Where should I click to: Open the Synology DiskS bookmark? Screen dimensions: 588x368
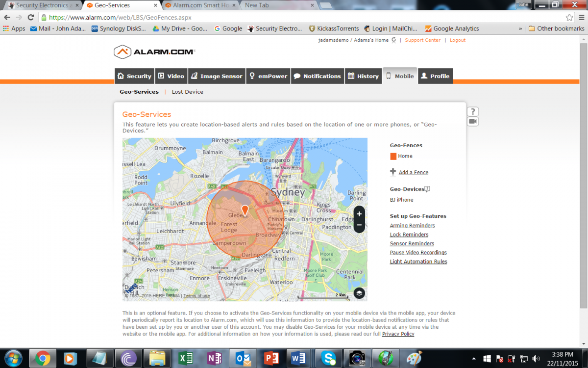119,28
